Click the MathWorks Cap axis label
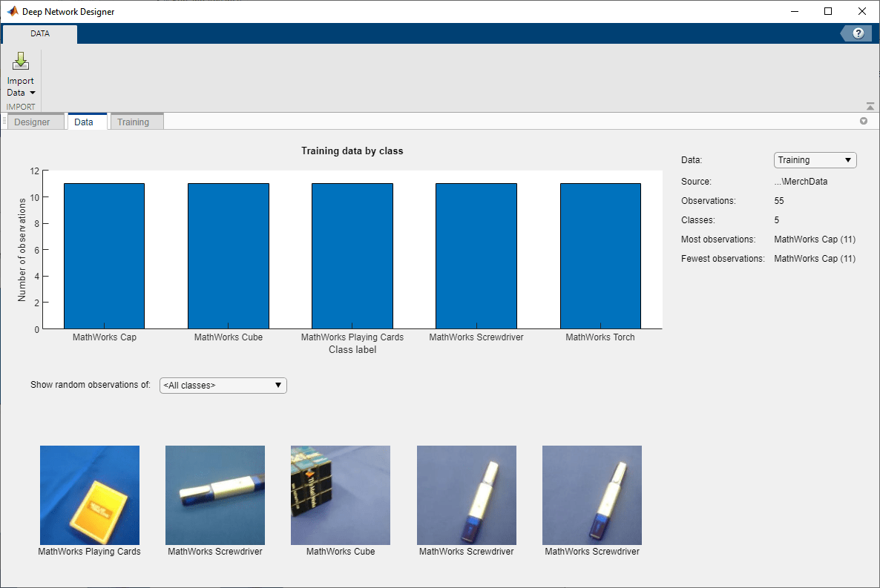Screen dimensions: 880x588 pos(105,337)
